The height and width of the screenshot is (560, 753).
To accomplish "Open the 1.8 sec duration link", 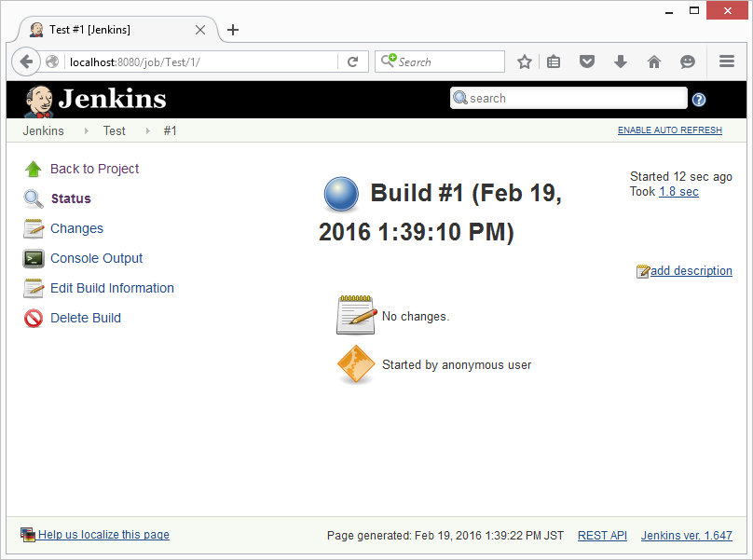I will tap(678, 192).
